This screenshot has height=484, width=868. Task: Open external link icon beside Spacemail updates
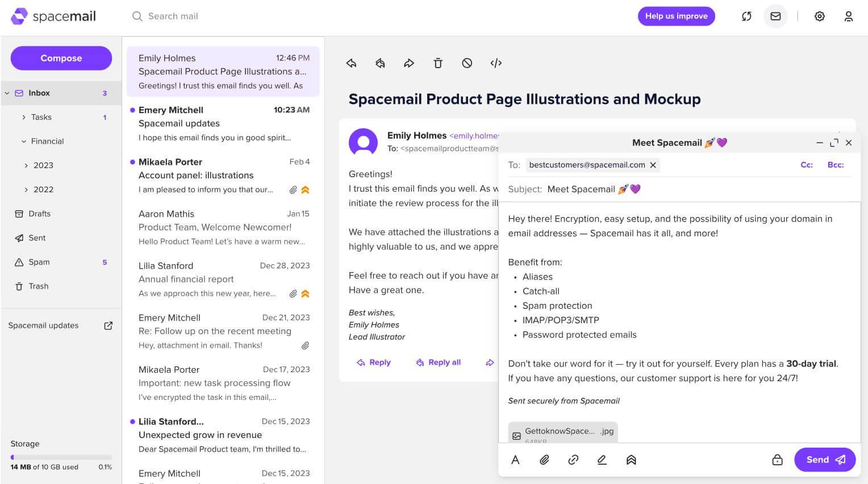pos(108,326)
